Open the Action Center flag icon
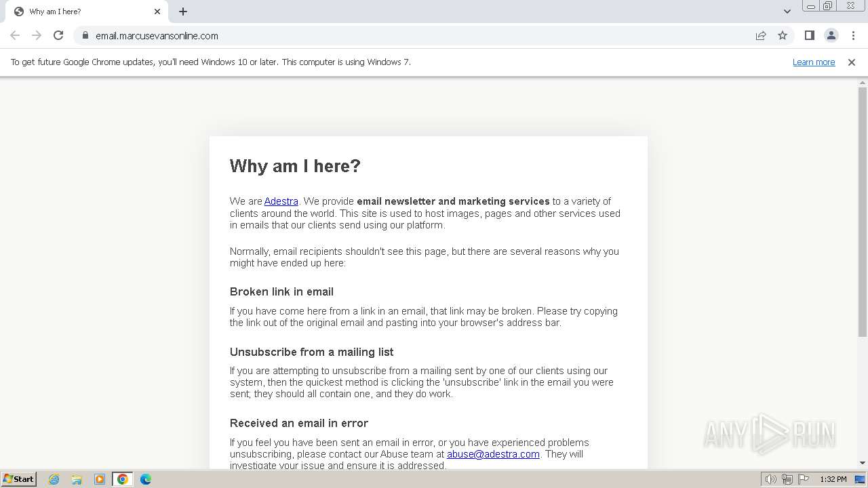Image resolution: width=868 pixels, height=488 pixels. pyautogui.click(x=804, y=479)
